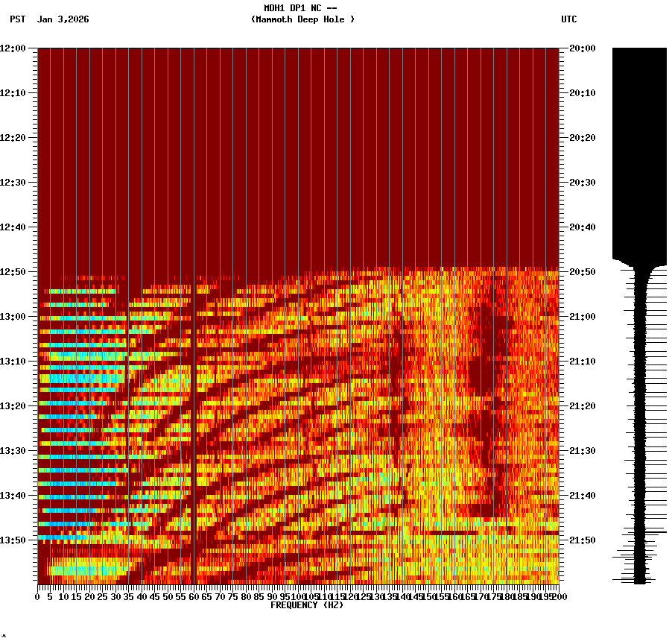Select the Mammoth Deep Hole subtitle
Screen dimensions: 672x644
[x=302, y=20]
